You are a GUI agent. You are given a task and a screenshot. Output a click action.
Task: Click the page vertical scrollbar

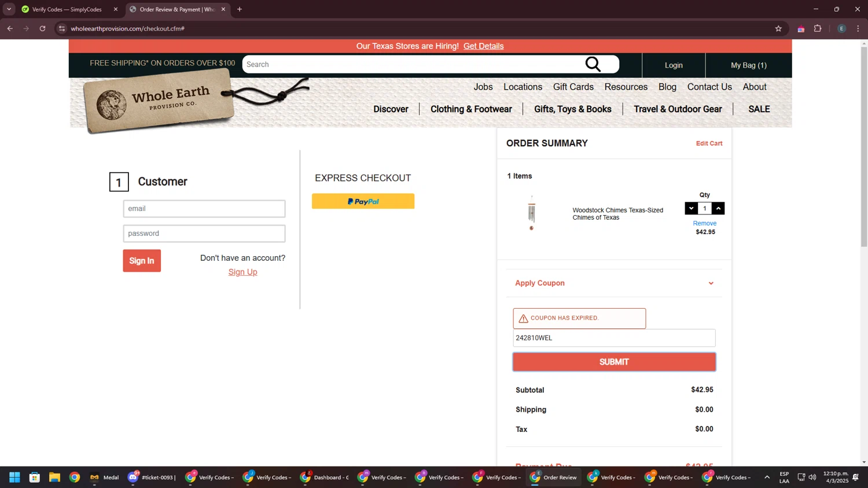pos(864,146)
